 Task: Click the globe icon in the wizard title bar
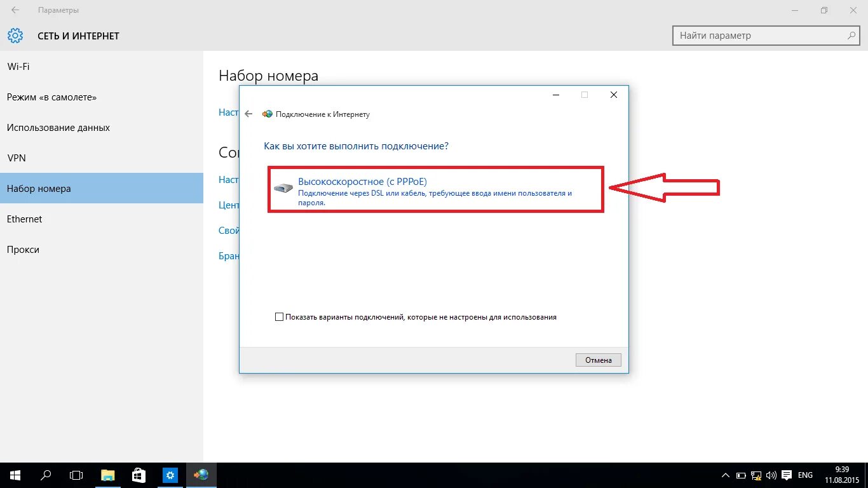(x=267, y=114)
